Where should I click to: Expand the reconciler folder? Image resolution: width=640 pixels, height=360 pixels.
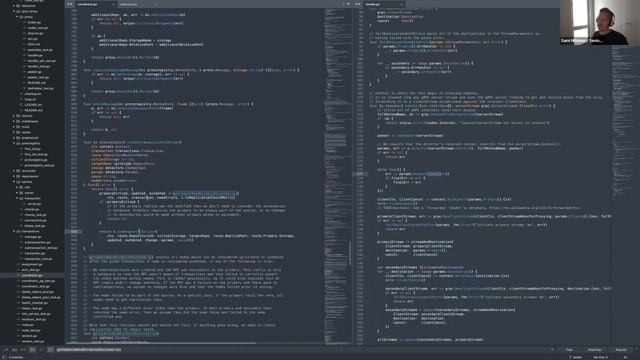pyautogui.click(x=14, y=171)
